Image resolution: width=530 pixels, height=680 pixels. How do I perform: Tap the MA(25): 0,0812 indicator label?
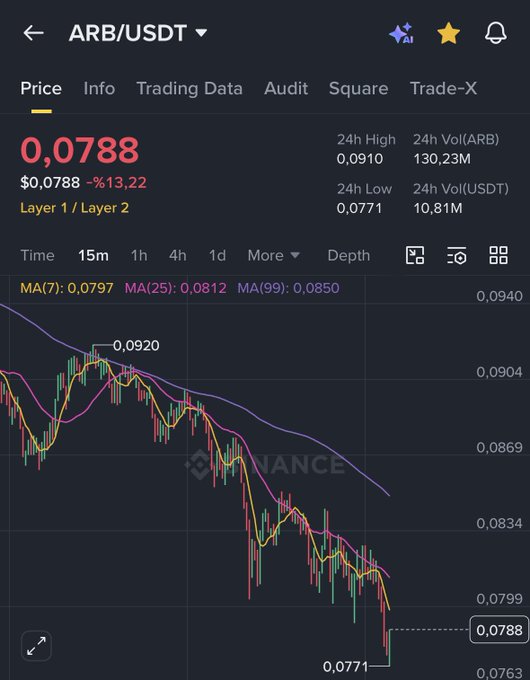click(x=176, y=288)
